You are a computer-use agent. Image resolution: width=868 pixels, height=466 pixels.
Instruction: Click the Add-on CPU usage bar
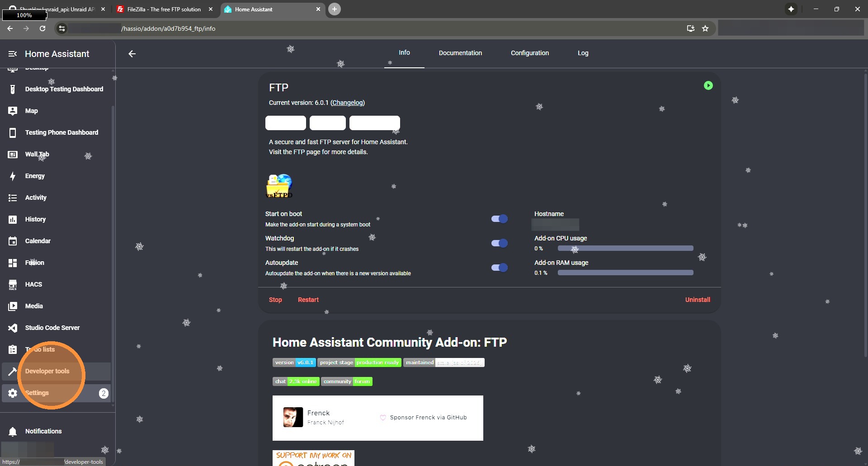[x=626, y=248]
